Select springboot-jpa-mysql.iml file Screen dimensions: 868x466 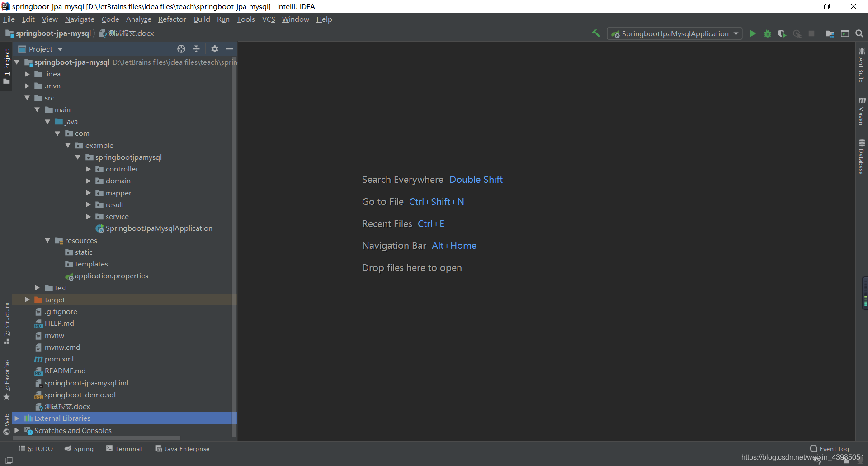click(81, 383)
